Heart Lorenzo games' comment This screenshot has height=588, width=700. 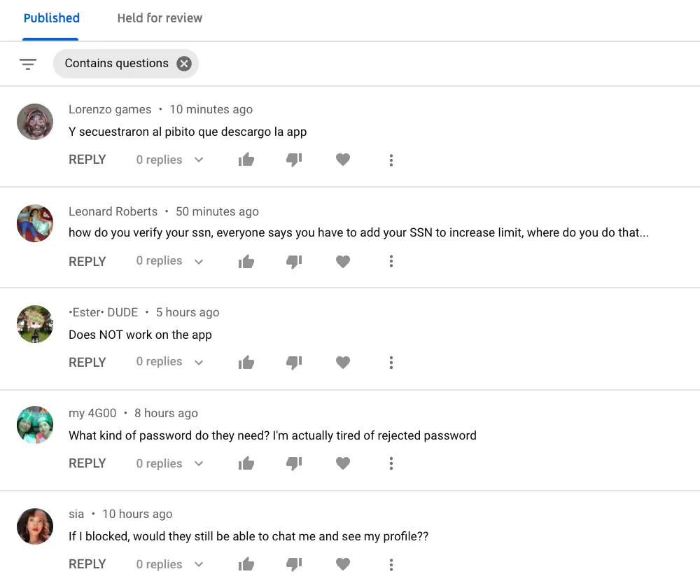(x=342, y=160)
